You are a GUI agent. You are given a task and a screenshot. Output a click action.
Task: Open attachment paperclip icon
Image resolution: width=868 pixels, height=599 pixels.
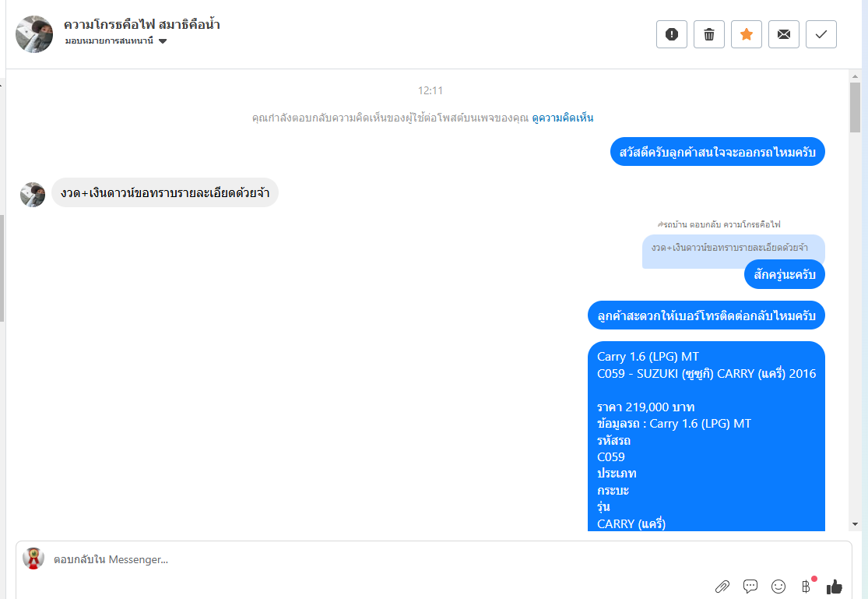722,587
